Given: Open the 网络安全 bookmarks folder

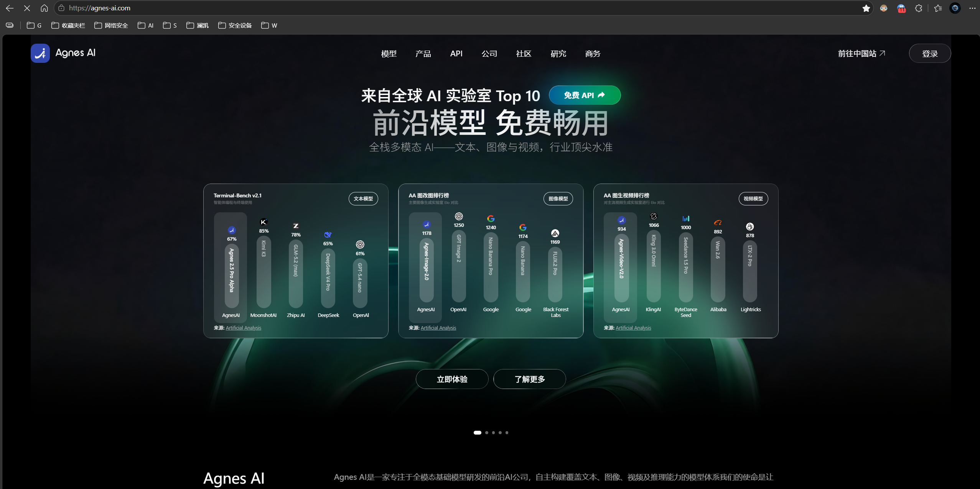Looking at the screenshot, I should (x=111, y=25).
